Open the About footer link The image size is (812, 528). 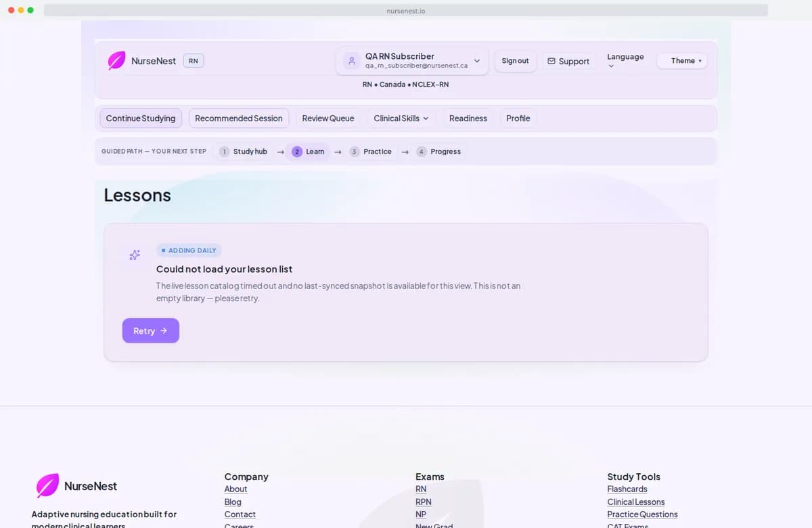click(x=235, y=489)
